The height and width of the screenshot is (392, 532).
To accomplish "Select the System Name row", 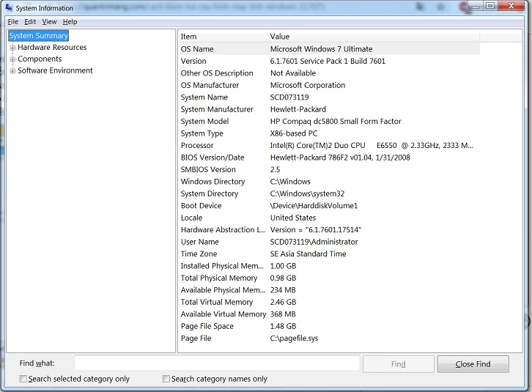I will point(329,97).
